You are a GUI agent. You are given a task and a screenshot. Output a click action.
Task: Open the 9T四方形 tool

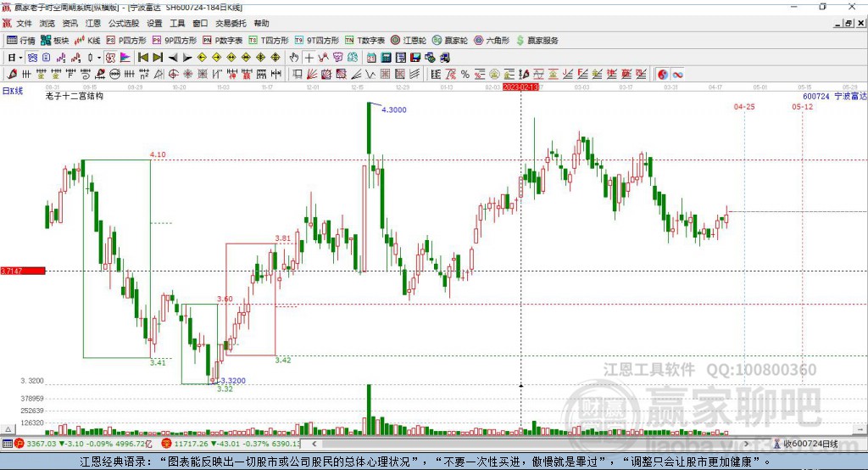[317, 41]
